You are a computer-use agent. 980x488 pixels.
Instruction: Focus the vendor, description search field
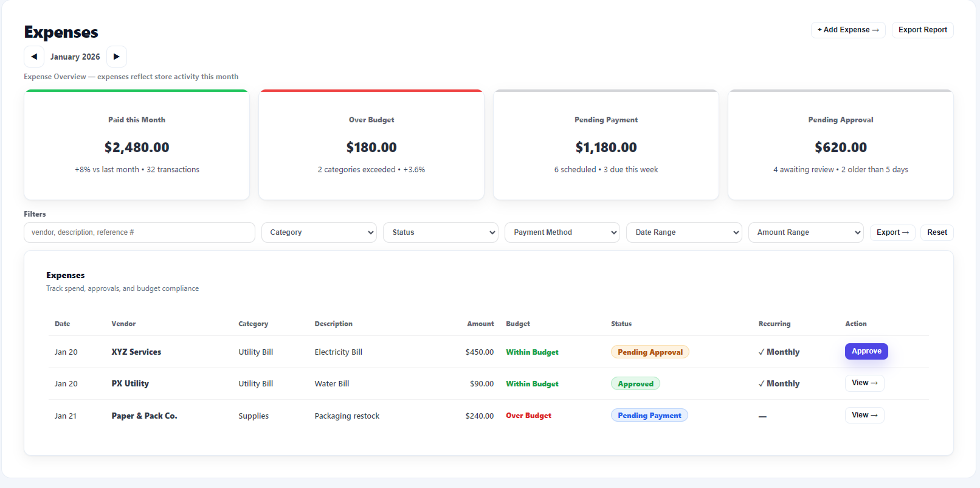139,232
